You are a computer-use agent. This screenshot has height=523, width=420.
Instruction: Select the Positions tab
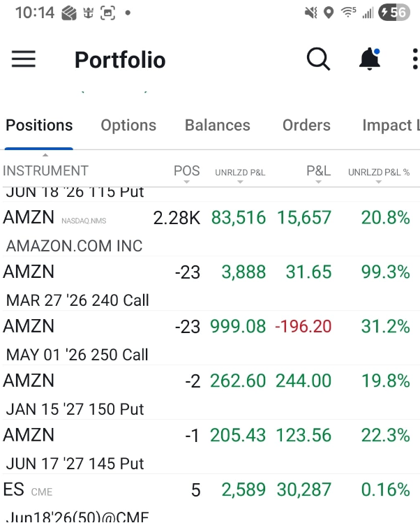(x=39, y=126)
